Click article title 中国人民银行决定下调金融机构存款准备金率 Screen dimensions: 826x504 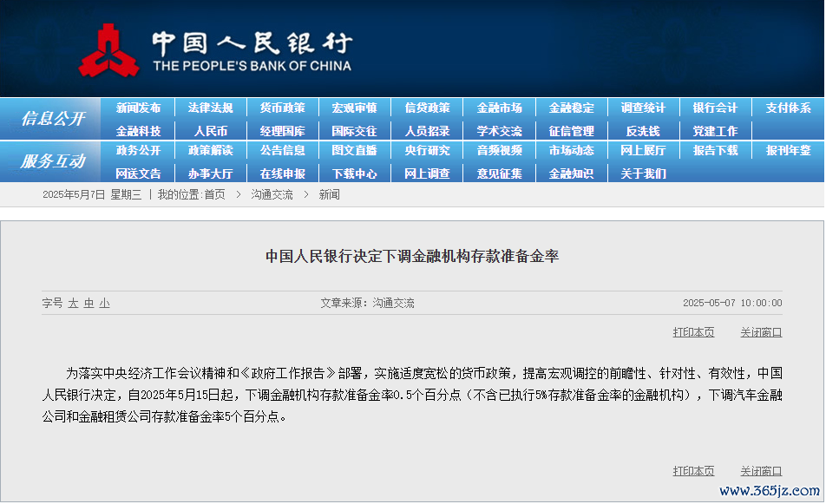pos(412,257)
